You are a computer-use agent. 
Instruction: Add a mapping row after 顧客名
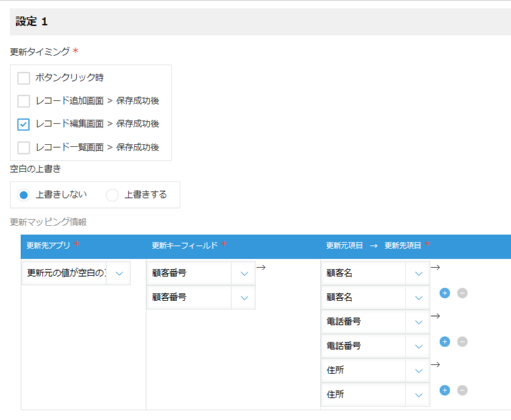click(x=445, y=293)
